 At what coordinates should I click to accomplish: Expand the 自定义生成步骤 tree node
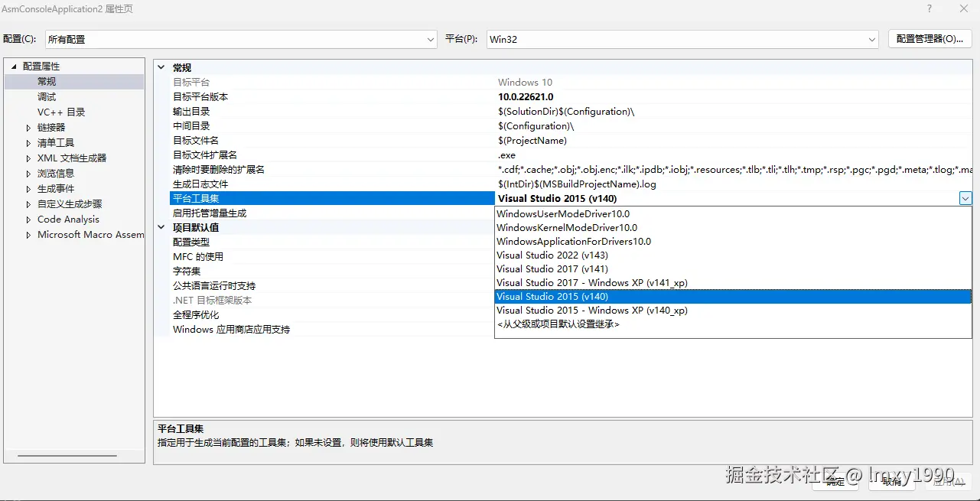28,204
